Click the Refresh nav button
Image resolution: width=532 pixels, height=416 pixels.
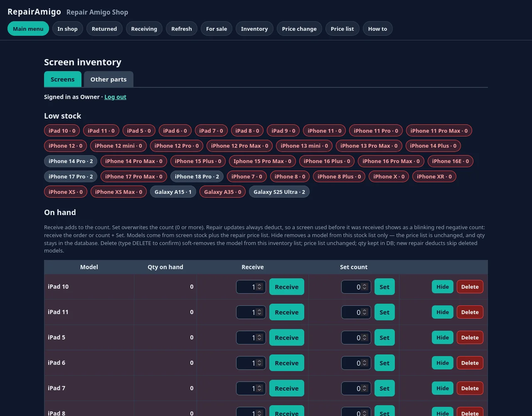pos(182,29)
